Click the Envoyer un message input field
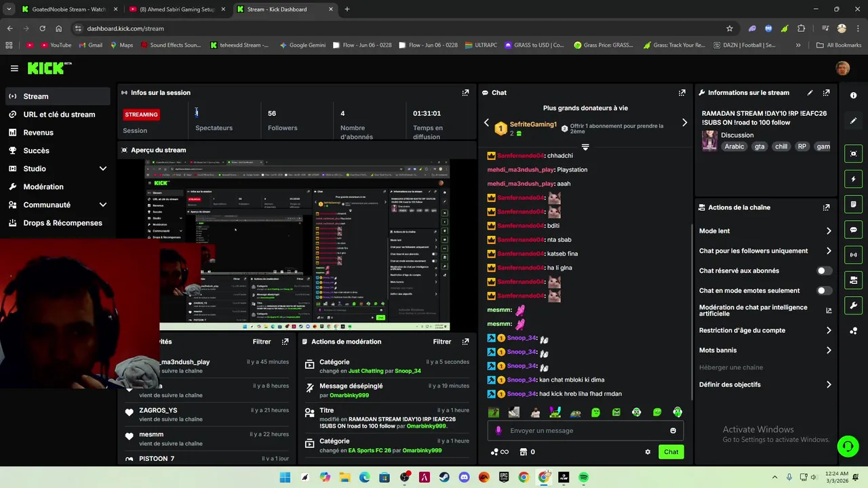Screen dimensions: 868x488 click(585, 430)
